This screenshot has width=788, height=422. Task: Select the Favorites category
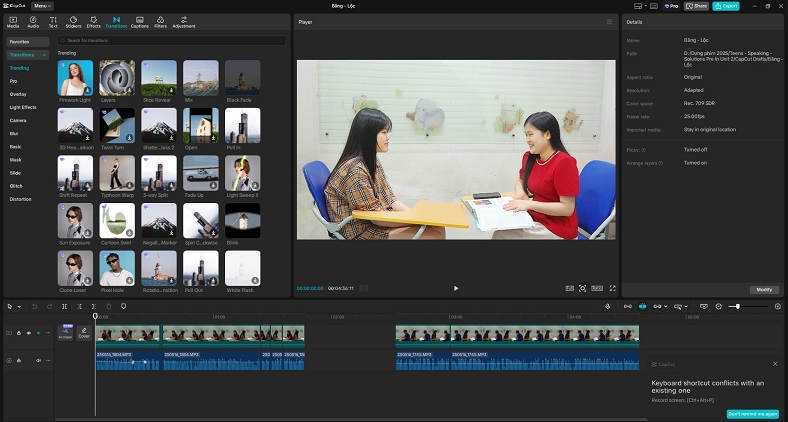pos(28,42)
